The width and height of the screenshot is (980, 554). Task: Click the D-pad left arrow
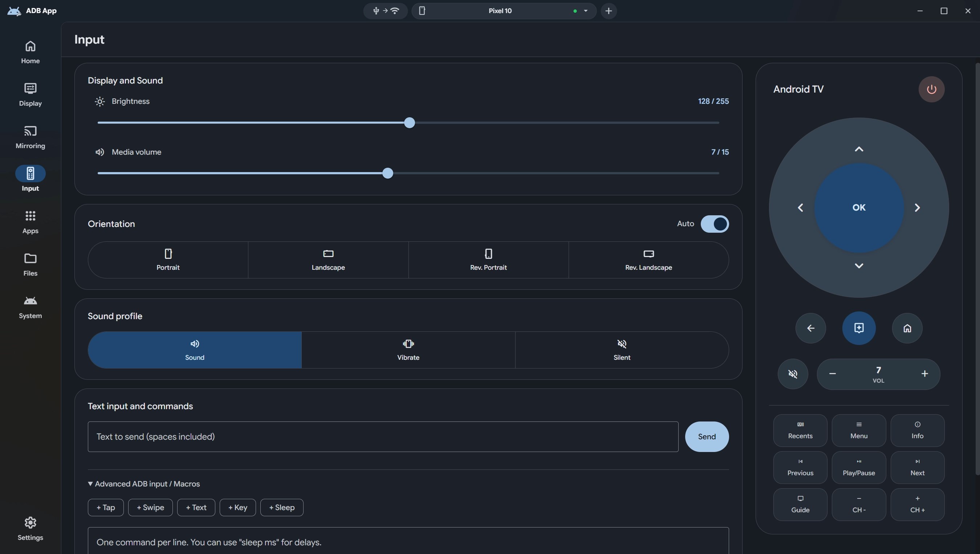pos(800,207)
